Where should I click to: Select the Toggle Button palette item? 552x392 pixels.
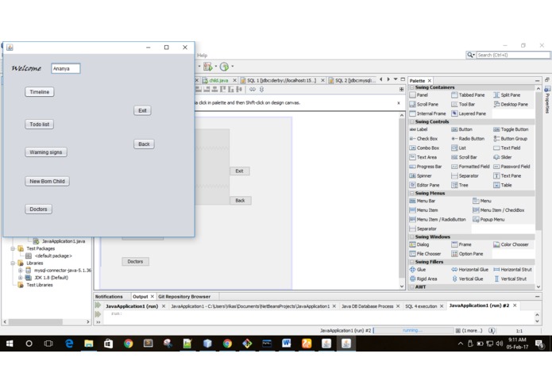[x=511, y=129]
